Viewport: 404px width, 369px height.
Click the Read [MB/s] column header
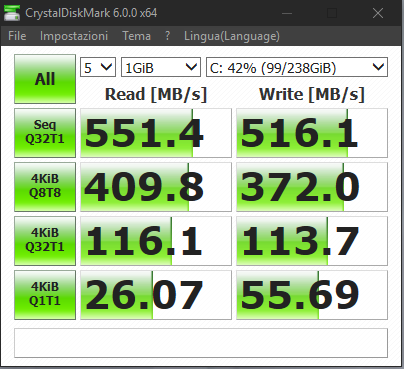156,94
